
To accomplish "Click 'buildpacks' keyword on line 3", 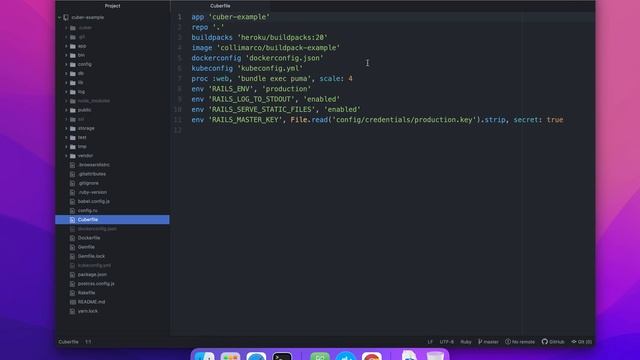I will click(212, 38).
